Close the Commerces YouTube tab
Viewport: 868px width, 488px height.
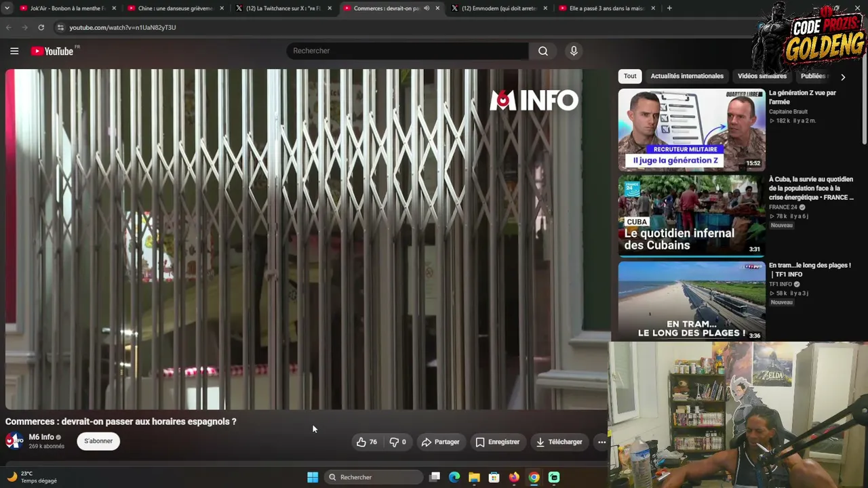coord(437,8)
